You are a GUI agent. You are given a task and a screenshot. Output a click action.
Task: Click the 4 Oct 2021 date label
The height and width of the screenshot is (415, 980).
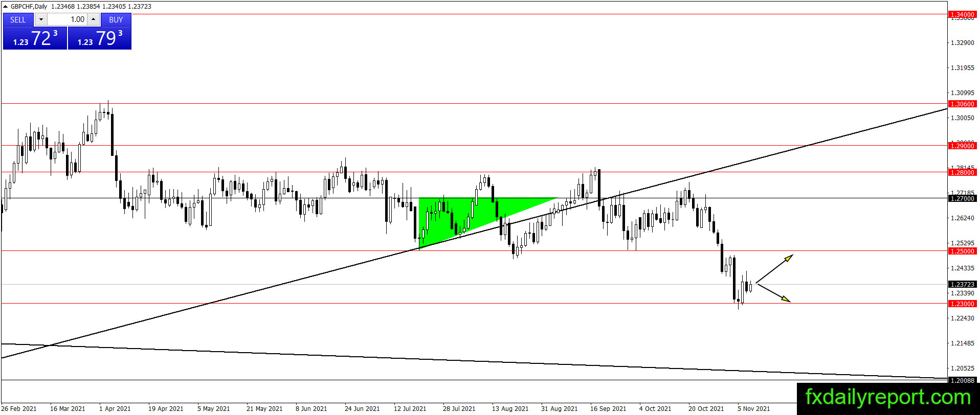(655, 408)
